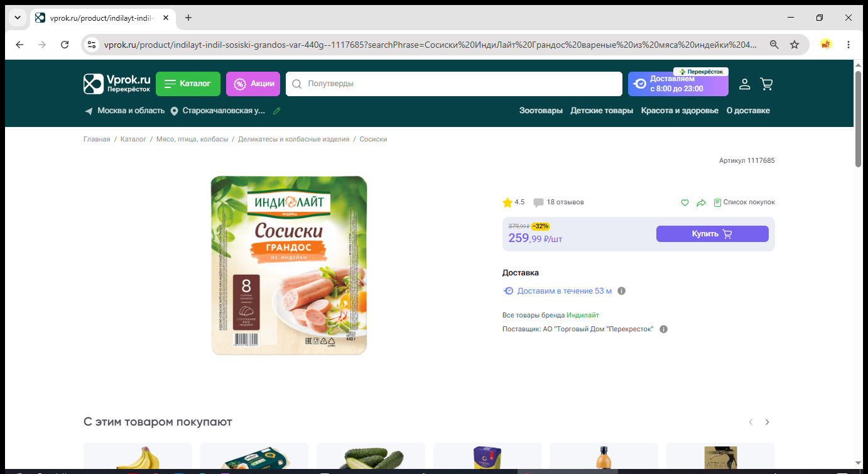The image size is (868, 474).
Task: Open the Акции promotions button
Action: click(253, 84)
